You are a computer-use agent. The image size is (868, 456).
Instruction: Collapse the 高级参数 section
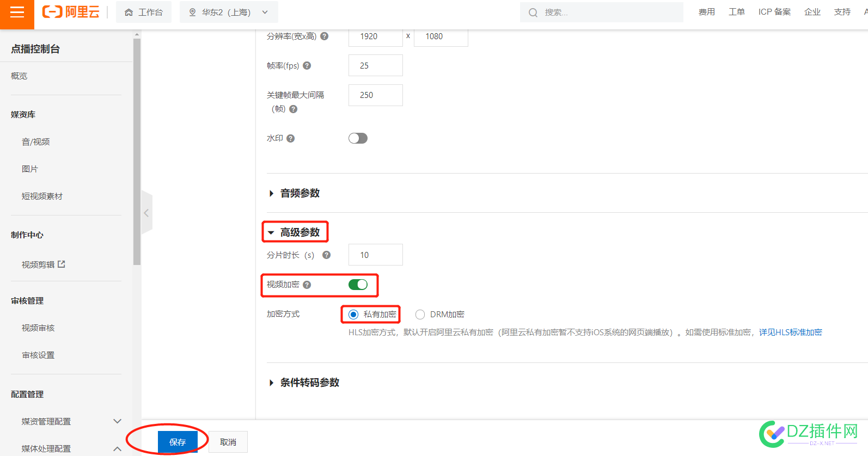tap(295, 232)
